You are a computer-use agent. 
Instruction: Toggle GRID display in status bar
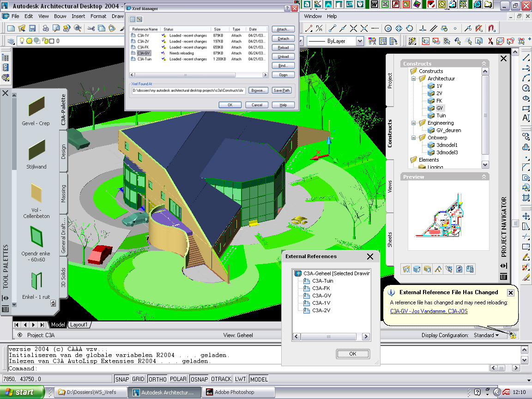pyautogui.click(x=138, y=379)
